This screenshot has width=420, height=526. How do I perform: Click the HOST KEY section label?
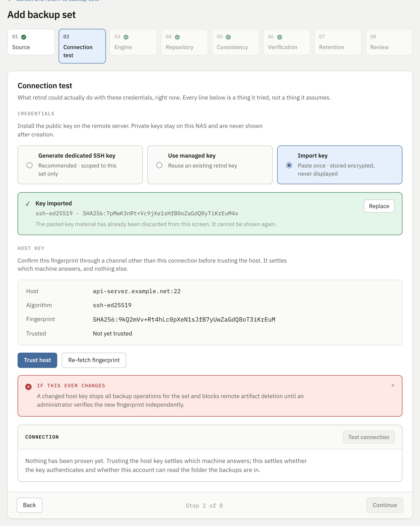(x=31, y=248)
